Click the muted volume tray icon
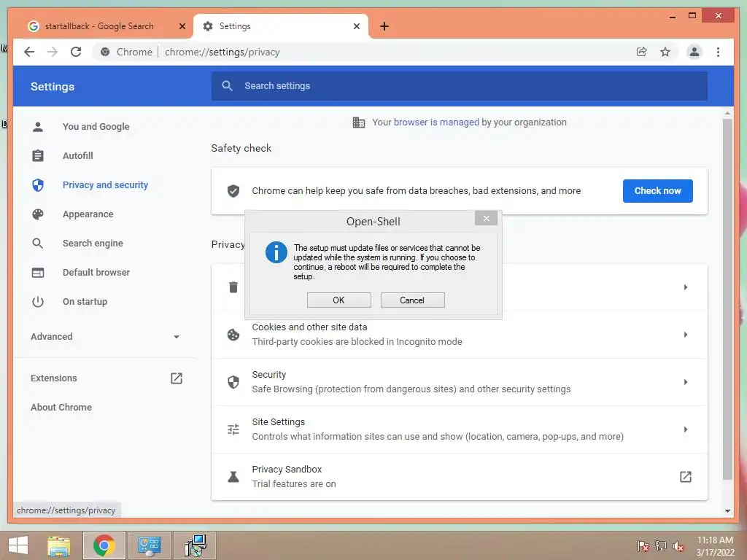Viewport: 747px width, 560px height. click(678, 546)
